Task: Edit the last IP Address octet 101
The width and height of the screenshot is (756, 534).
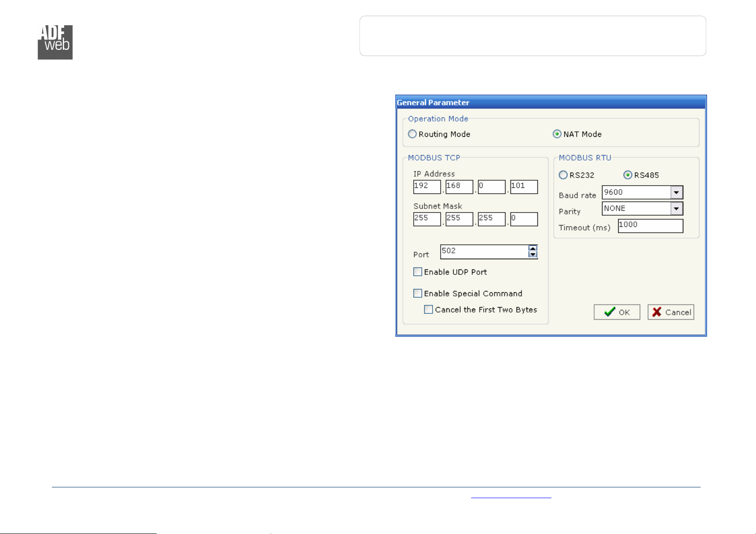Action: 524,187
